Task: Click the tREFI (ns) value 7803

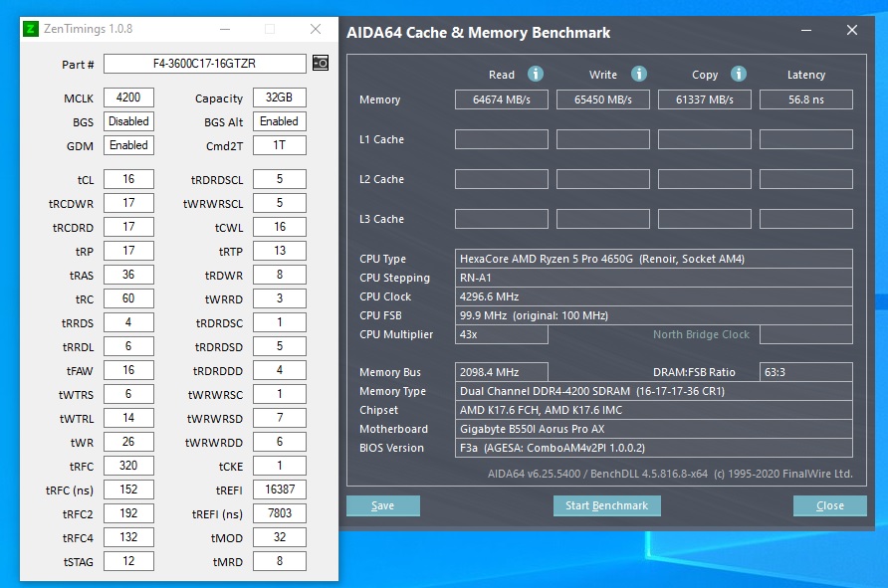Action: (279, 513)
